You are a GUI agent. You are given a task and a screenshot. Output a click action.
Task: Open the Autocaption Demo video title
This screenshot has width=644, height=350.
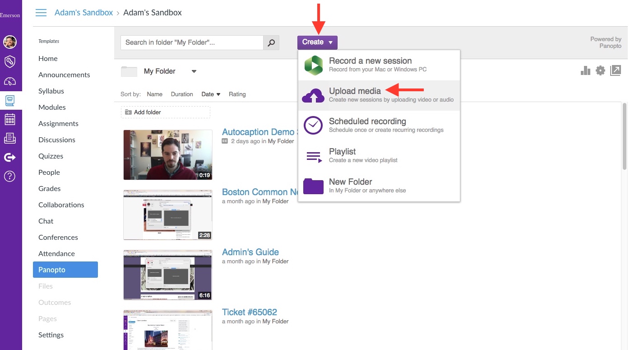pyautogui.click(x=260, y=132)
